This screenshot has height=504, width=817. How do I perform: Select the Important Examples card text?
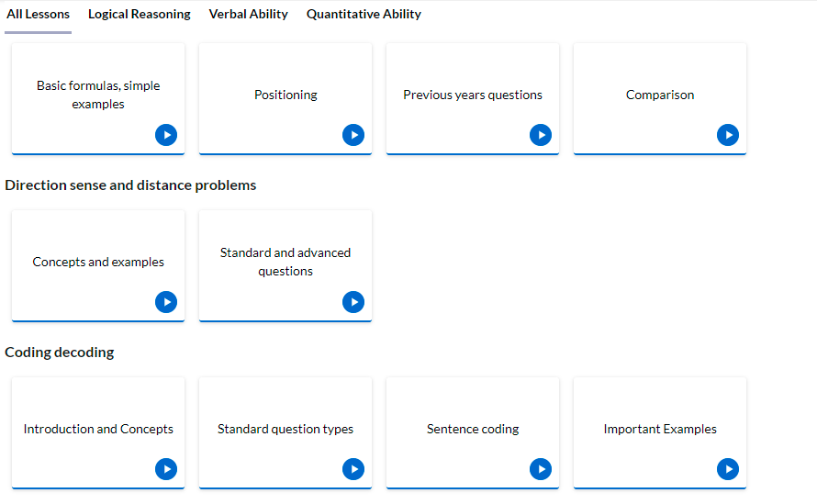click(660, 429)
